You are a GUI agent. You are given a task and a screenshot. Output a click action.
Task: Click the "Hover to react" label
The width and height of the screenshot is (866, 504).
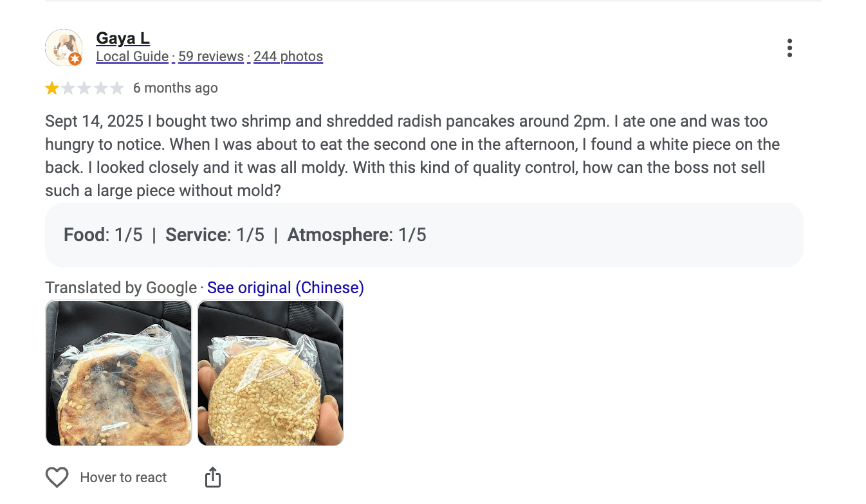(x=124, y=478)
